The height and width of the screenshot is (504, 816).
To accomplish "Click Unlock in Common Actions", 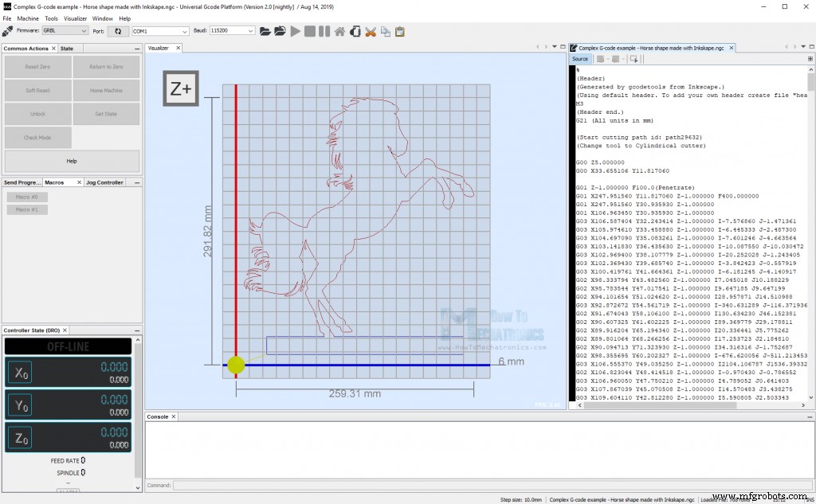I will [x=36, y=113].
